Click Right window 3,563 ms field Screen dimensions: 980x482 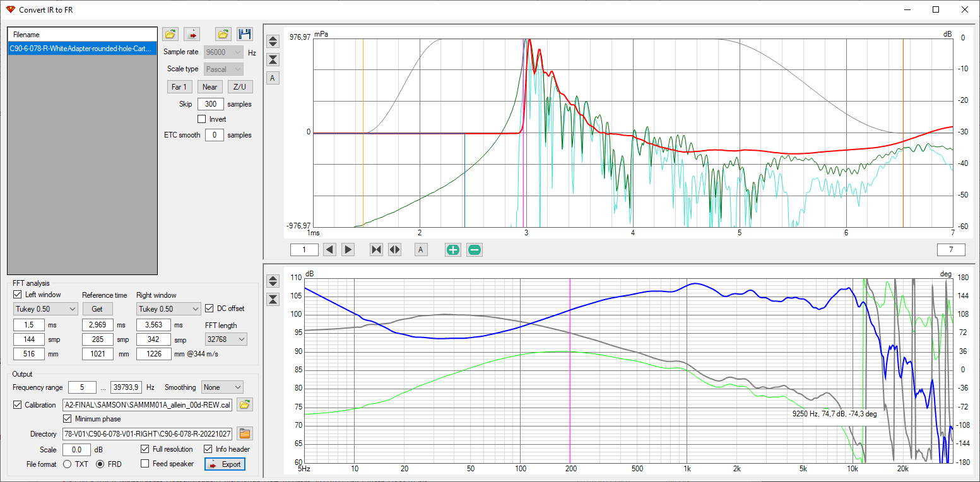[153, 325]
